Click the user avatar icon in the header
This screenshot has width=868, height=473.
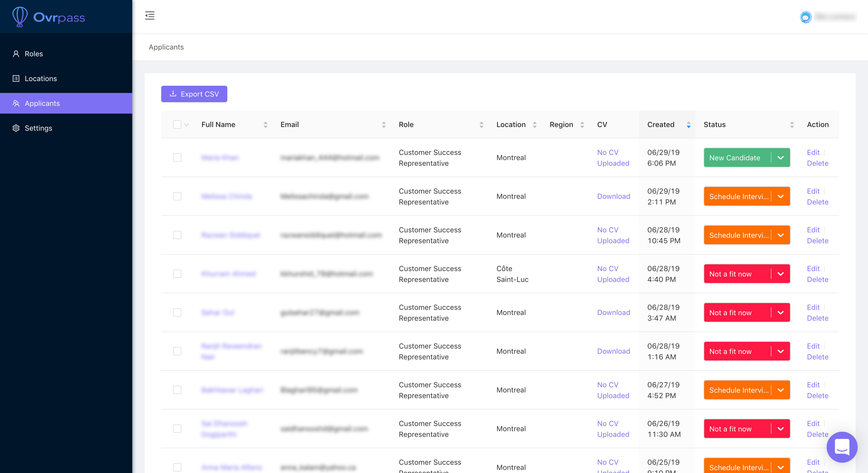tap(806, 17)
